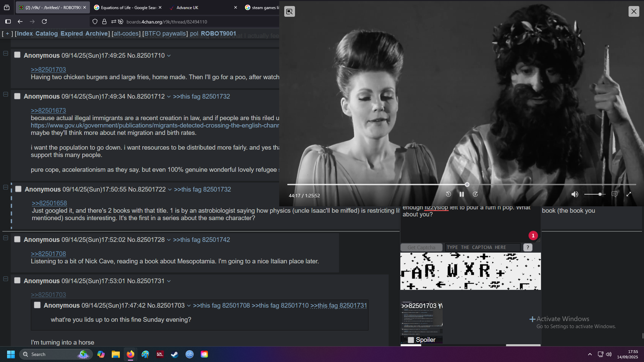Open Firefox tab overview list icon
The width and height of the screenshot is (644, 362).
click(x=7, y=7)
